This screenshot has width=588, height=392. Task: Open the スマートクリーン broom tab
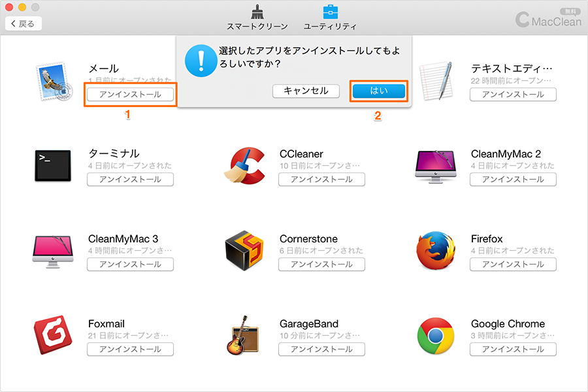(x=257, y=18)
